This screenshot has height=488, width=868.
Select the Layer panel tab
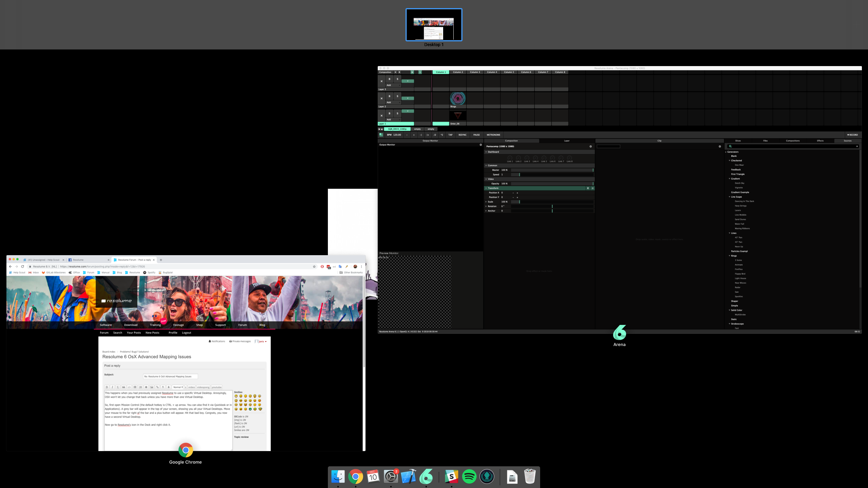pos(567,141)
